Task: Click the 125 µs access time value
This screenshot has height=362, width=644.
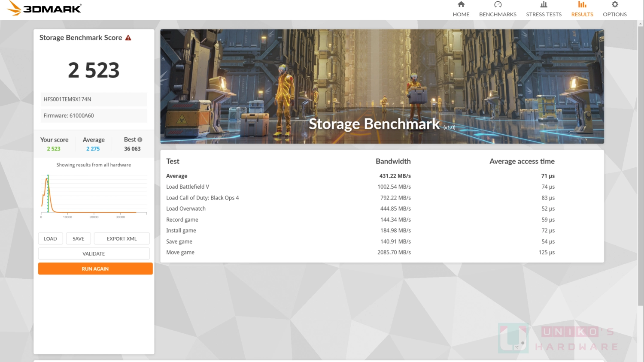Action: coord(547,252)
